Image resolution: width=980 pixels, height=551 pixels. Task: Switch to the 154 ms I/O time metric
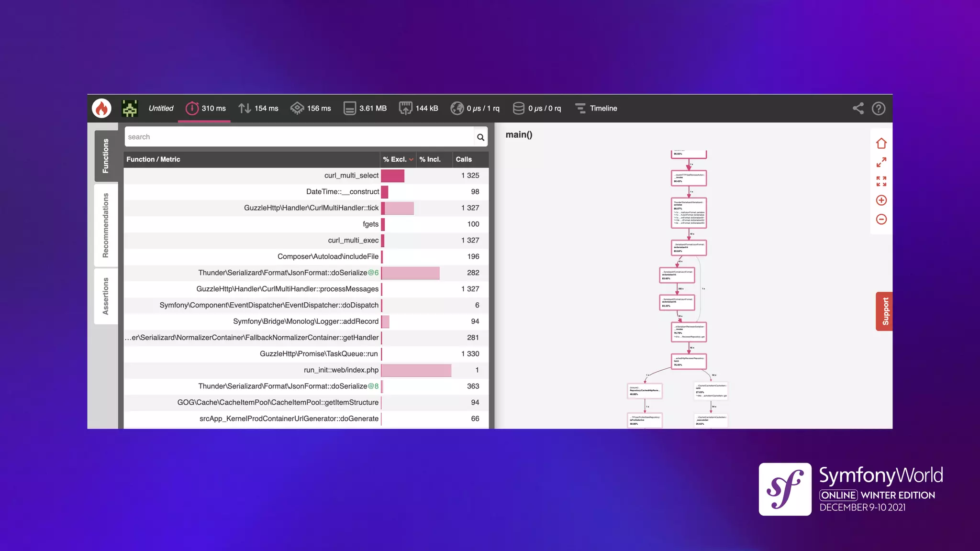[258, 109]
